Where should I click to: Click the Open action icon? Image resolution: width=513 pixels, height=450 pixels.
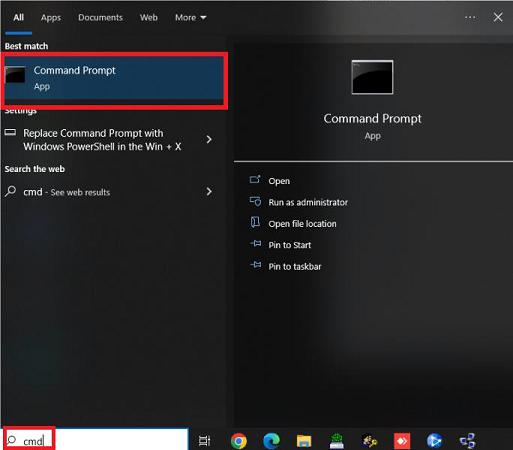255,180
